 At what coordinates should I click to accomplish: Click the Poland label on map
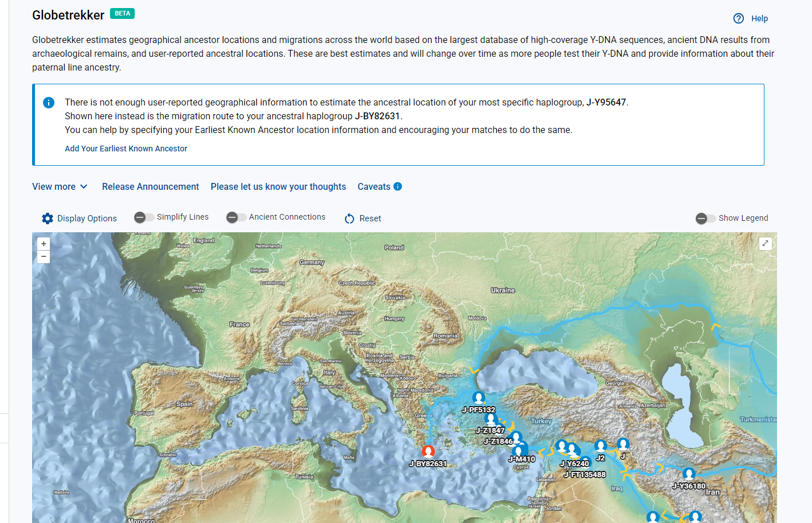(x=394, y=248)
